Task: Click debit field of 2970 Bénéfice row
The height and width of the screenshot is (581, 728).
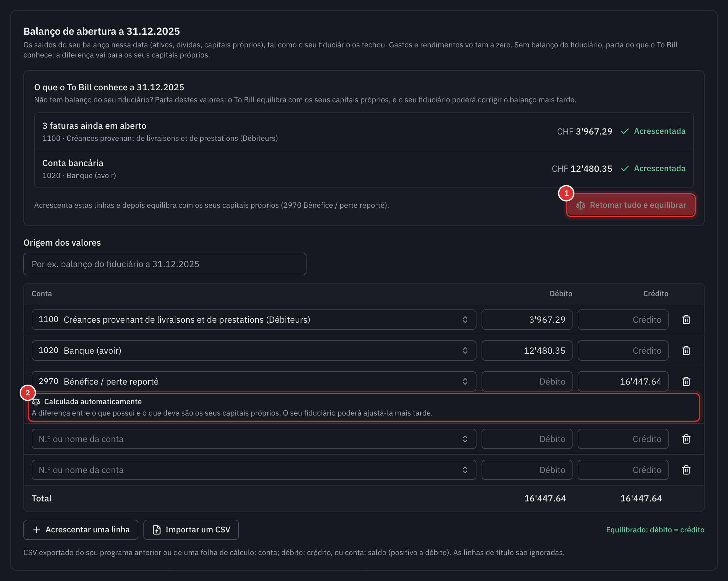Action: click(x=527, y=382)
